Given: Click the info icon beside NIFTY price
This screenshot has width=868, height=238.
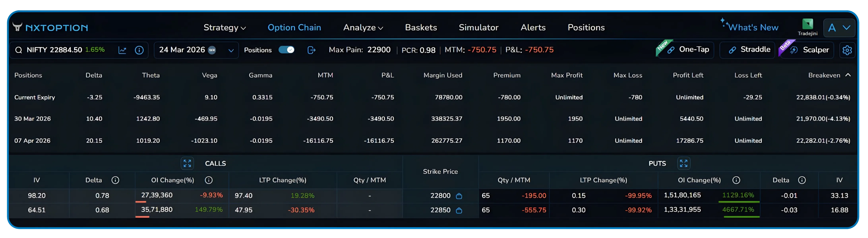Looking at the screenshot, I should 139,50.
